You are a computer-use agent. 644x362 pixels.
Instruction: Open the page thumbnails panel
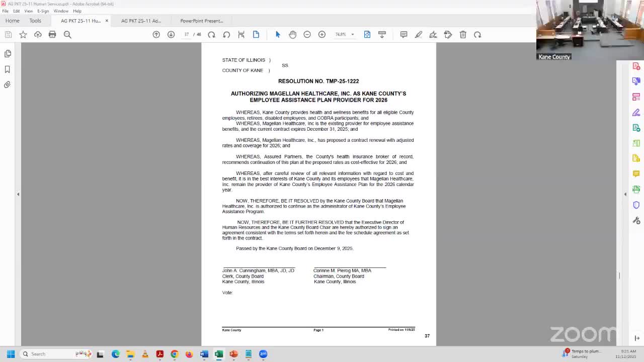(8, 53)
